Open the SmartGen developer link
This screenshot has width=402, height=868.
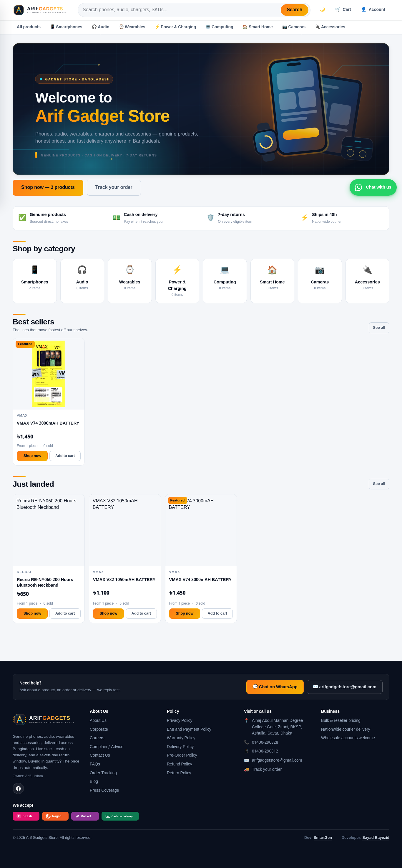click(323, 838)
